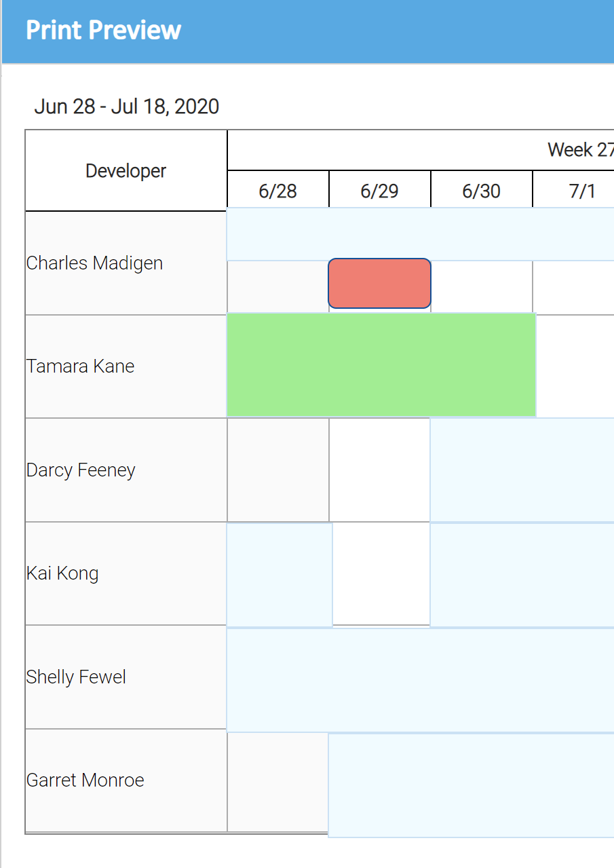Click the 6/30 date column header
This screenshot has height=868, width=614.
(x=481, y=191)
